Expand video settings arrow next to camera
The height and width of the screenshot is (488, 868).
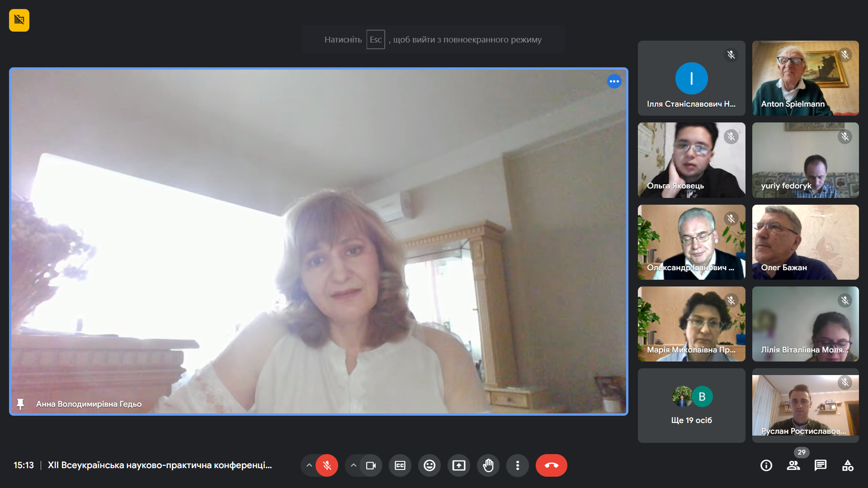pyautogui.click(x=354, y=465)
